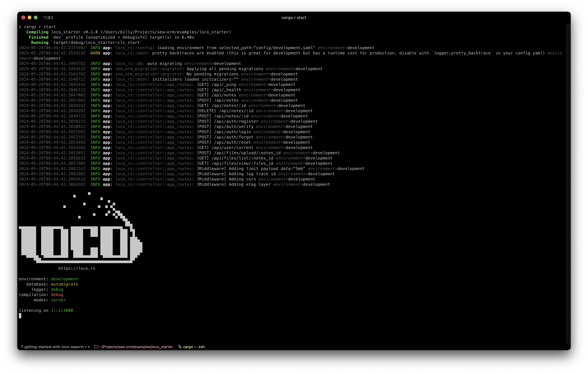This screenshot has width=588, height=373.
Task: Click '[GET] /api/_health' route text
Action: click(x=219, y=90)
